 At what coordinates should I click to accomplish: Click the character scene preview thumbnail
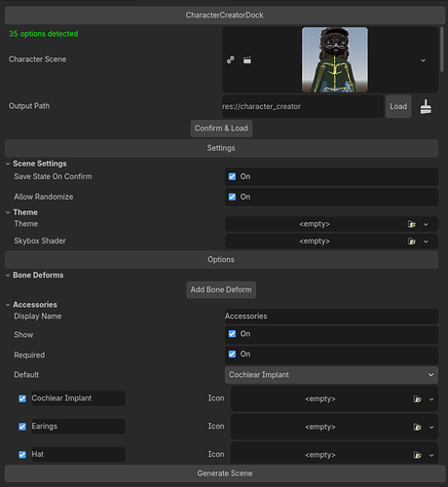335,59
